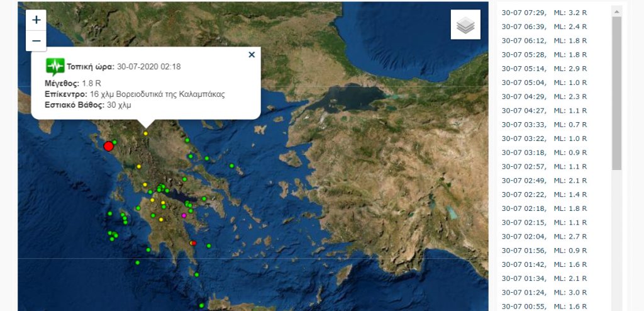644x311 pixels.
Task: Select the magenta earthquake marker
Action: tap(184, 215)
